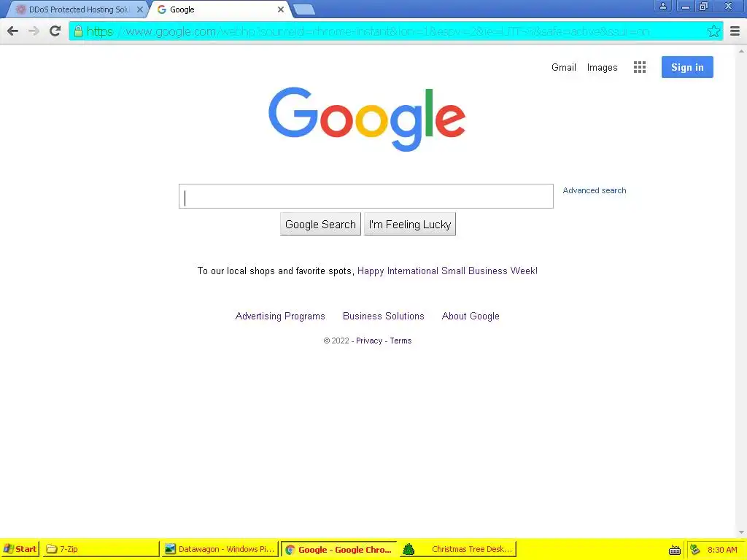Select Google Chrome taskbar button

click(338, 550)
